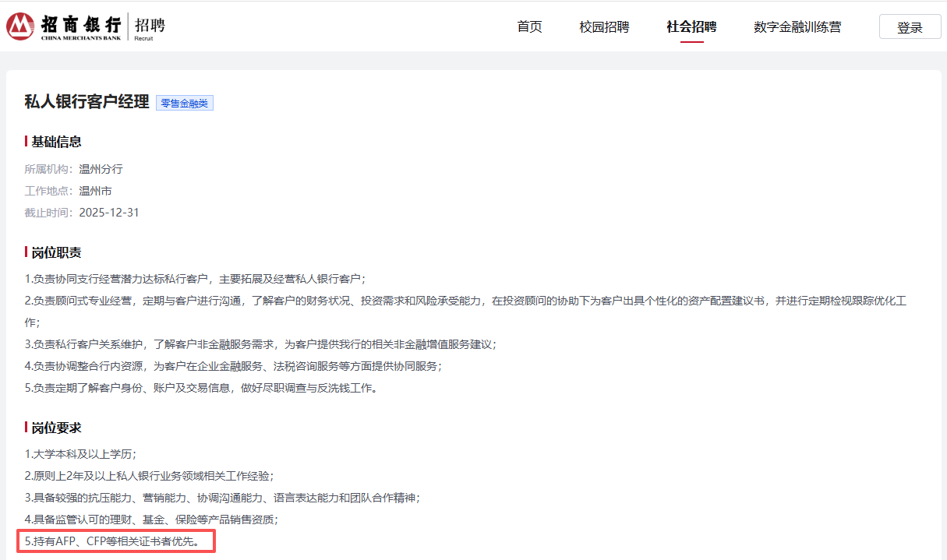Go to the 首页 home page
Screen dimensions: 947x560
click(529, 26)
